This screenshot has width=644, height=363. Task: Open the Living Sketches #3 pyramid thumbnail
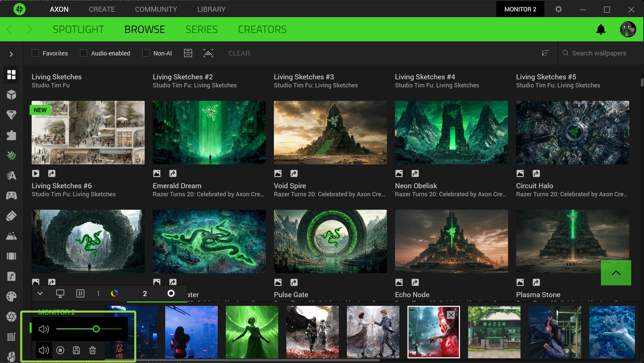tap(330, 132)
